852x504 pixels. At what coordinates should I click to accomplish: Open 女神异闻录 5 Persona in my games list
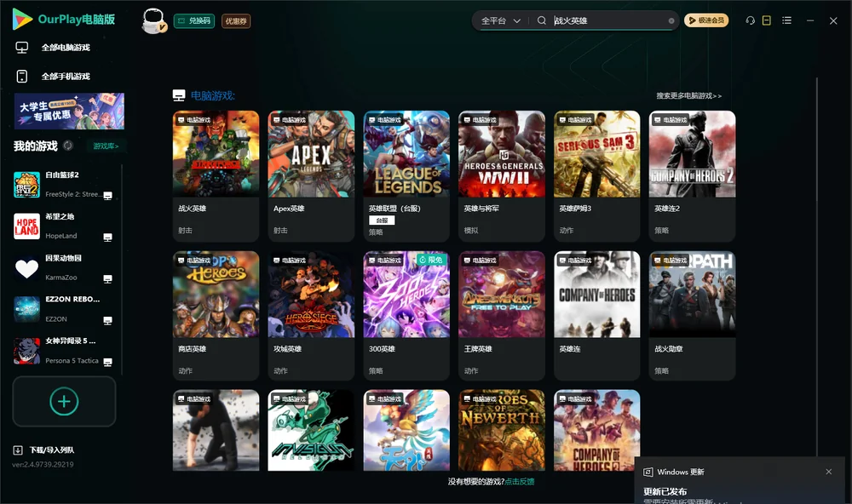(64, 351)
